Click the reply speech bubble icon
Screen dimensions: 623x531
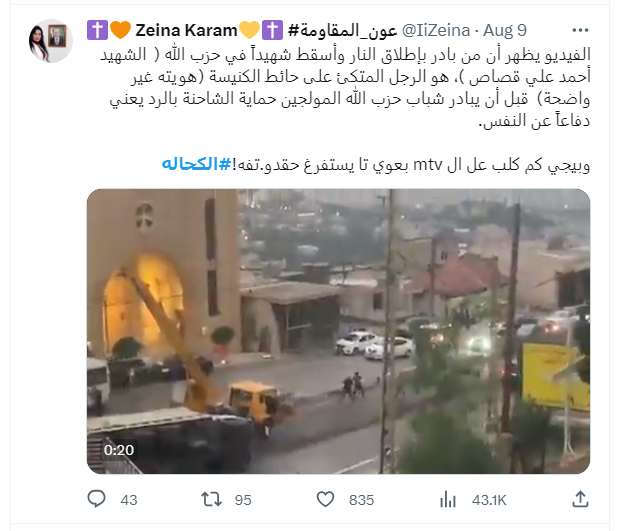(x=97, y=499)
